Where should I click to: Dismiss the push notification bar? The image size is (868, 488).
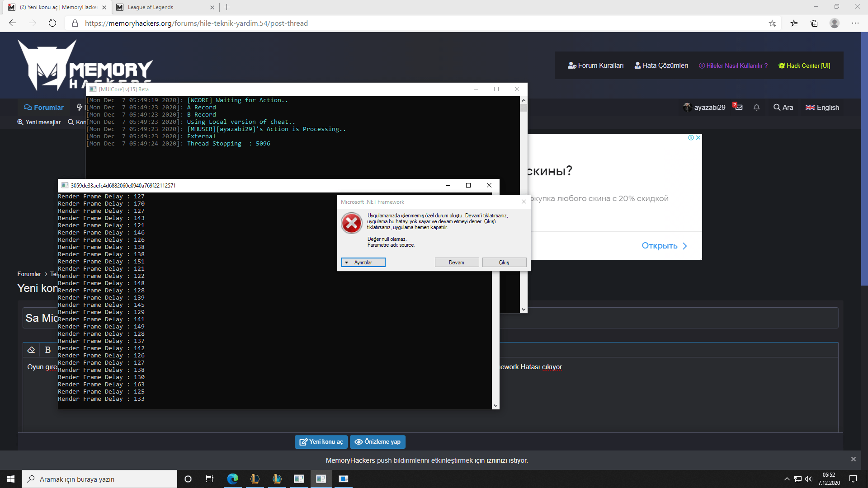(854, 459)
